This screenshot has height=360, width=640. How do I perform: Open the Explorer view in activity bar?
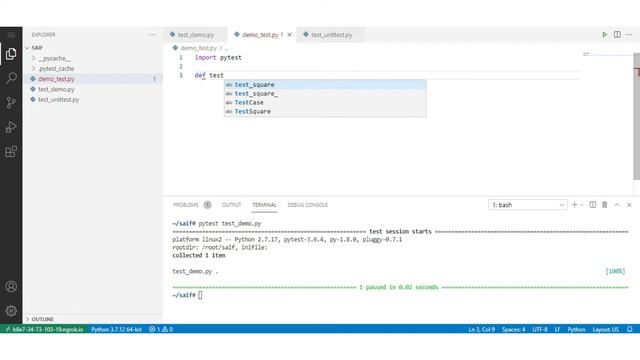pos(11,53)
